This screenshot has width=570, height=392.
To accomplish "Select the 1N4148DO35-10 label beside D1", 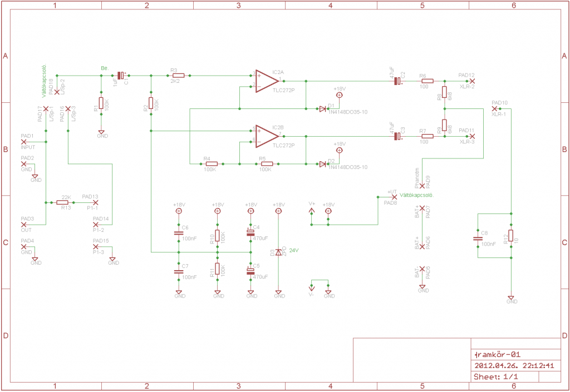I will 348,112.
